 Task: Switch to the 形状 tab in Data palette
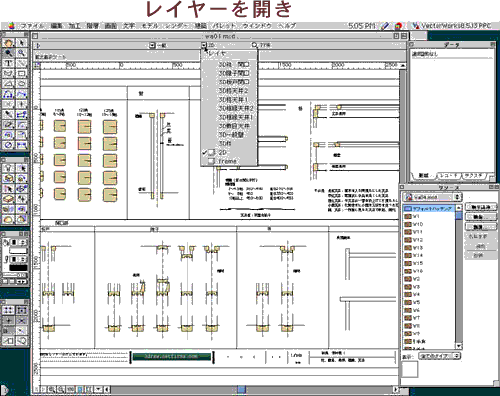(423, 175)
